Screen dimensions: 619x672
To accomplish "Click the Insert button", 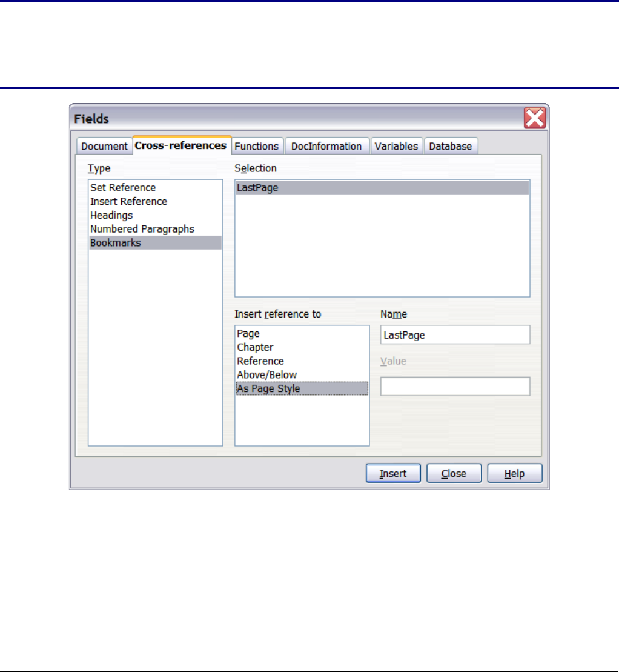I will click(393, 474).
